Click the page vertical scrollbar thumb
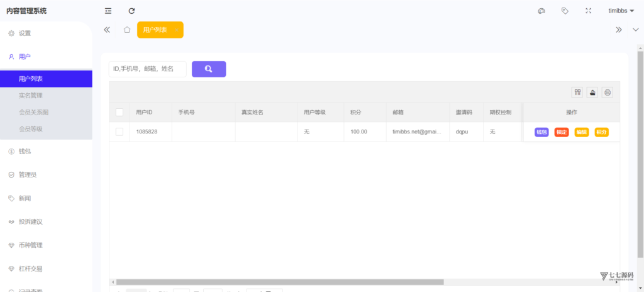 (x=640, y=154)
